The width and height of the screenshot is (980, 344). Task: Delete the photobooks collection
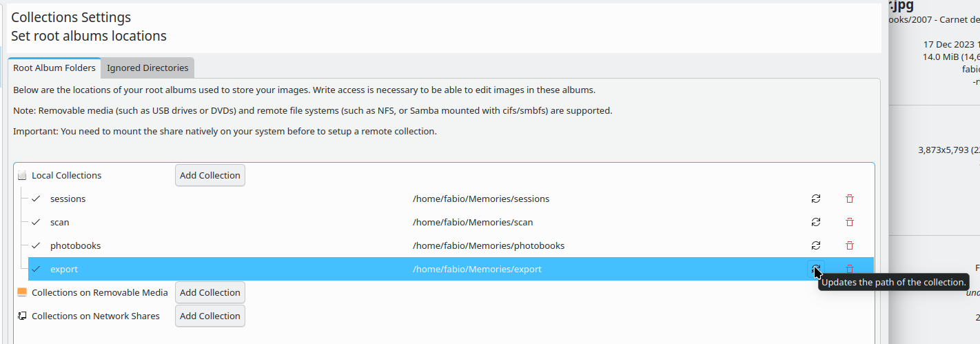pos(850,245)
